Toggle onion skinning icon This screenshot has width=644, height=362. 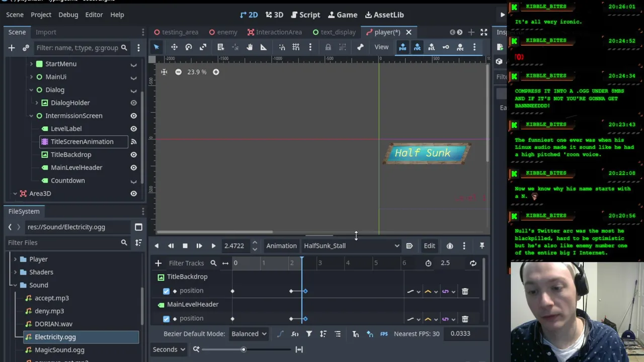pyautogui.click(x=450, y=246)
